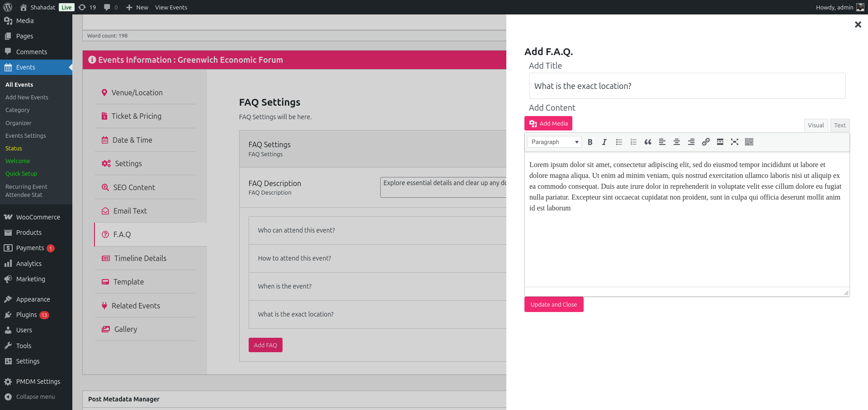This screenshot has height=410, width=868.
Task: Toggle the editor toolbar kitchen sink
Action: pos(749,142)
